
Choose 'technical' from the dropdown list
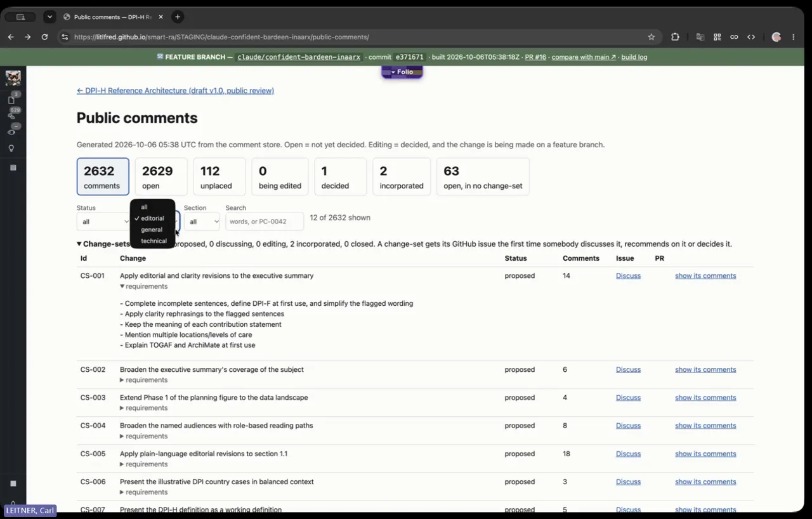tap(152, 241)
